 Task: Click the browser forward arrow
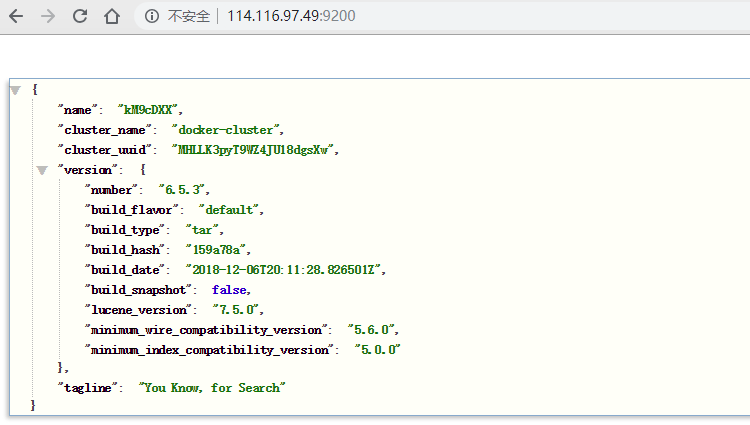click(48, 16)
